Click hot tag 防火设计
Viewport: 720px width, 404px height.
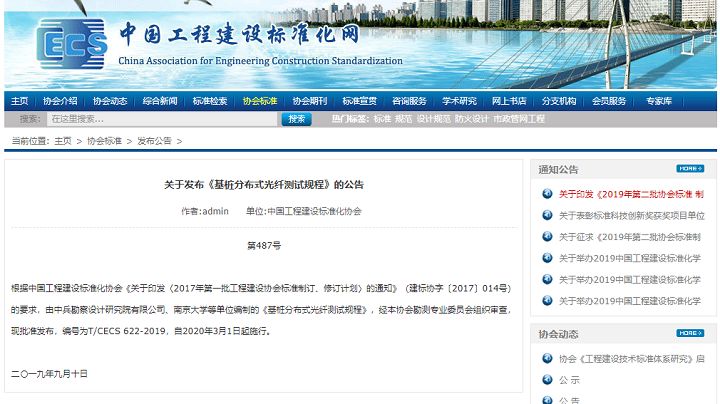471,119
